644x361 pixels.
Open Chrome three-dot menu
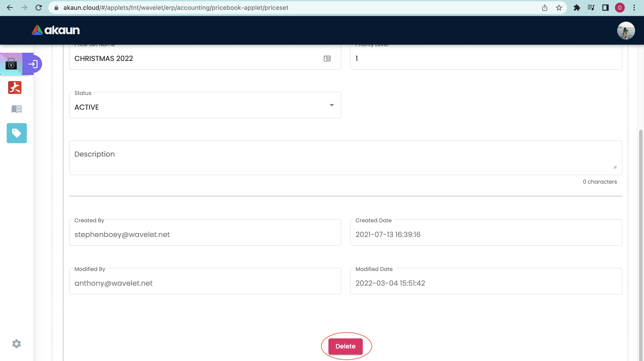click(x=634, y=8)
